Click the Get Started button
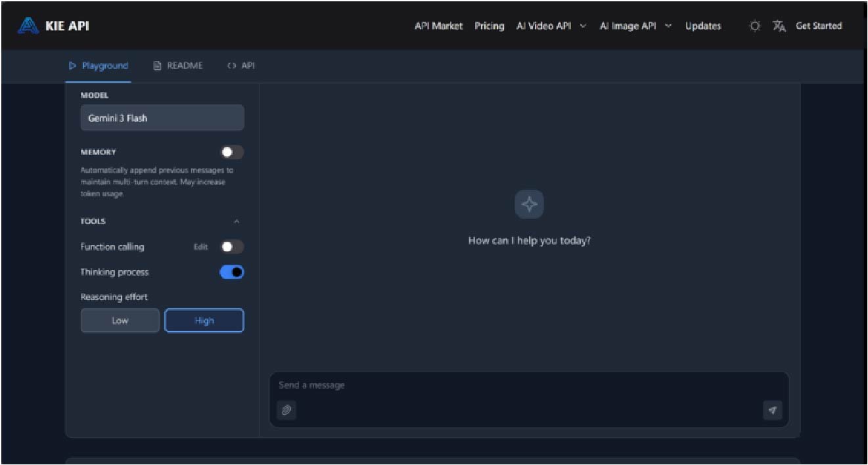 (819, 26)
